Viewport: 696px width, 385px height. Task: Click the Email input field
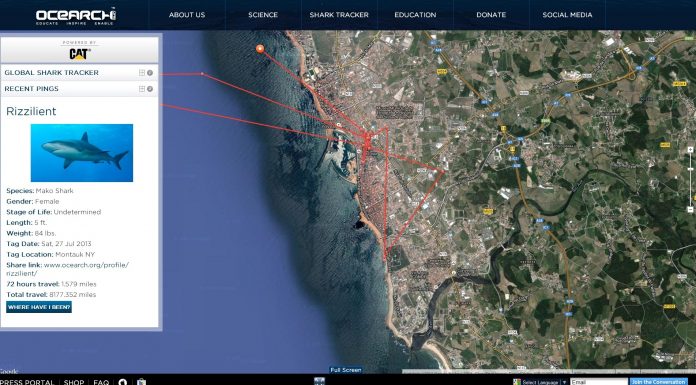coord(599,382)
